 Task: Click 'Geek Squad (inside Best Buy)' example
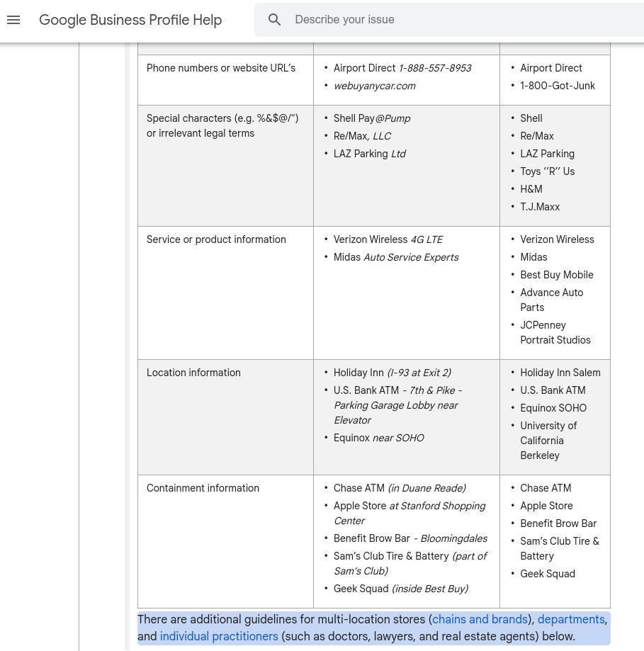[401, 589]
